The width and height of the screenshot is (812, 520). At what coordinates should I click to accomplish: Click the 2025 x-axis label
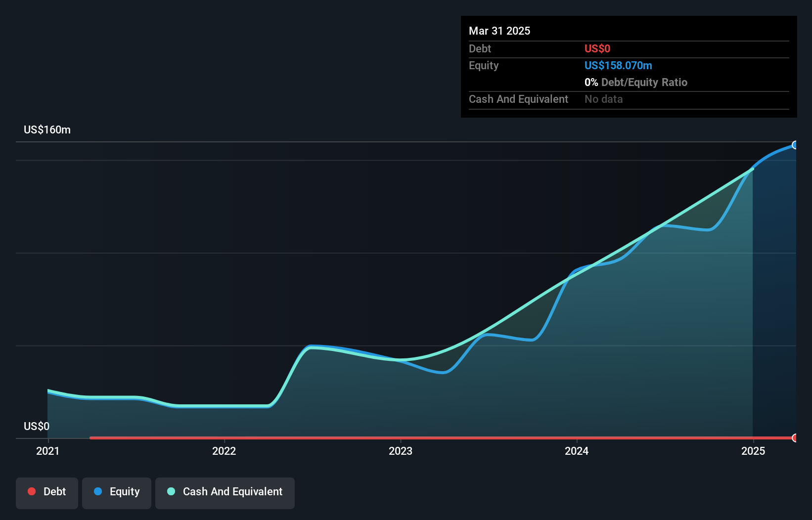click(753, 451)
